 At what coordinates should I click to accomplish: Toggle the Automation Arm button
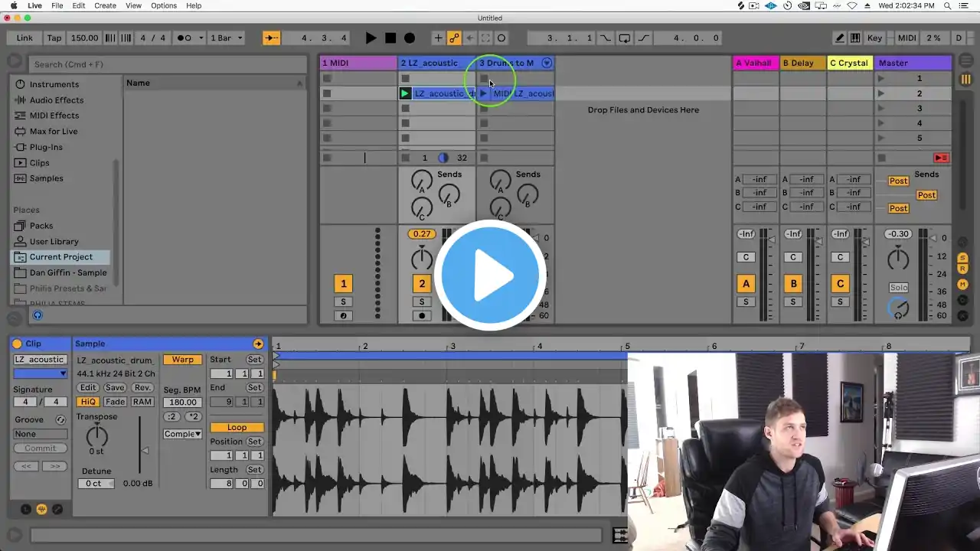click(x=454, y=38)
